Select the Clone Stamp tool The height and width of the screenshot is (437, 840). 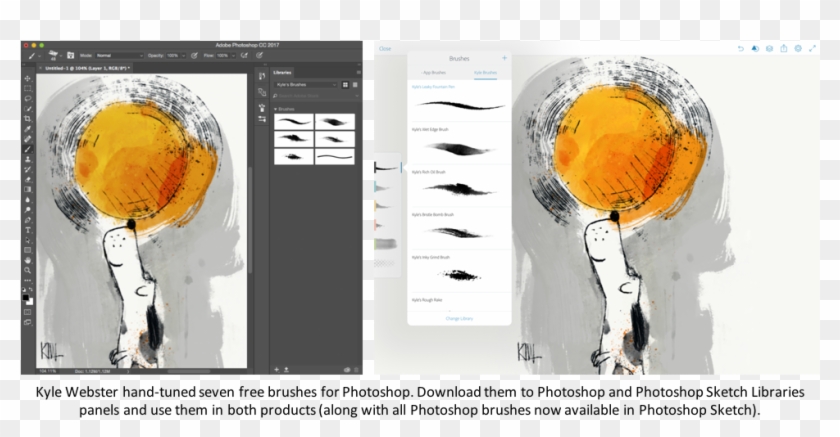click(x=27, y=160)
